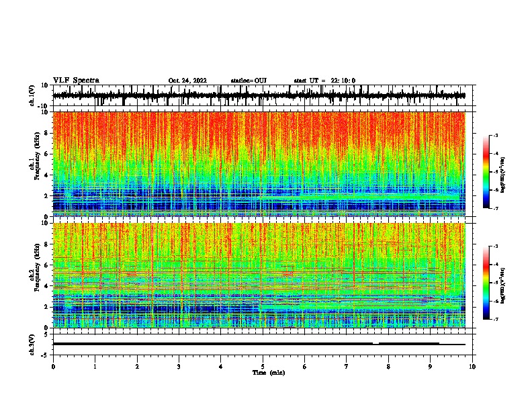Click the ch.1 color scale bar

point(486,172)
